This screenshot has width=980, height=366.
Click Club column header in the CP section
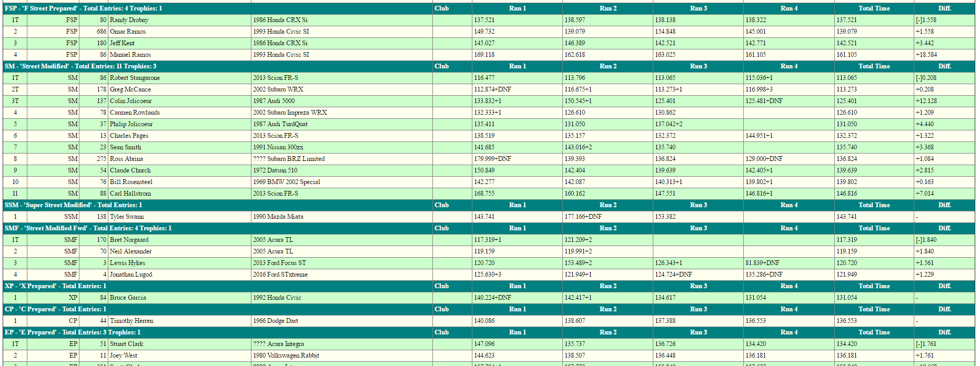(441, 309)
